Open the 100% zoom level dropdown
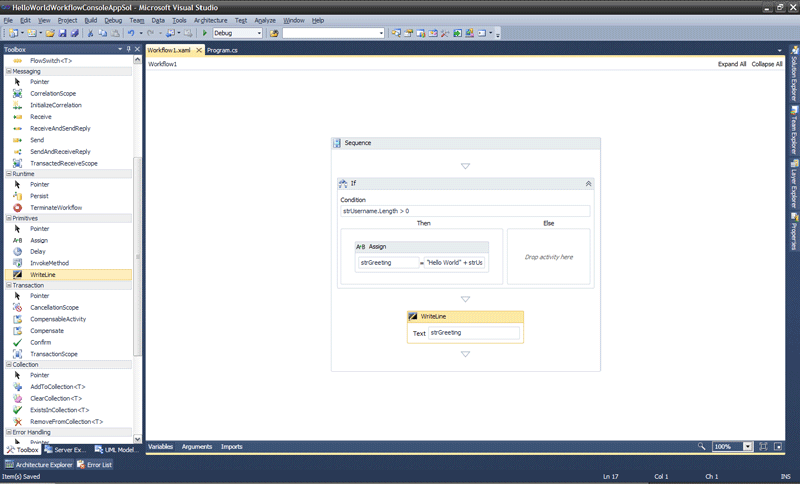Screen dimensions: 800x484 pos(747,446)
